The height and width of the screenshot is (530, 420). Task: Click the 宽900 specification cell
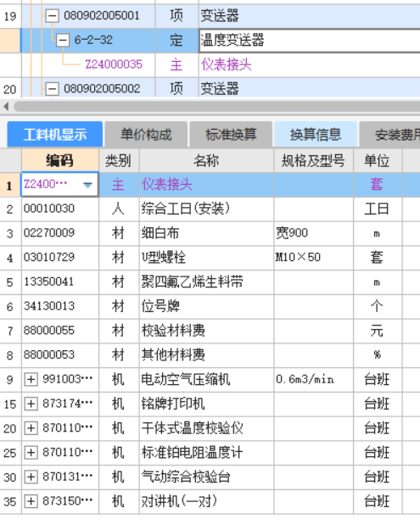pos(313,233)
